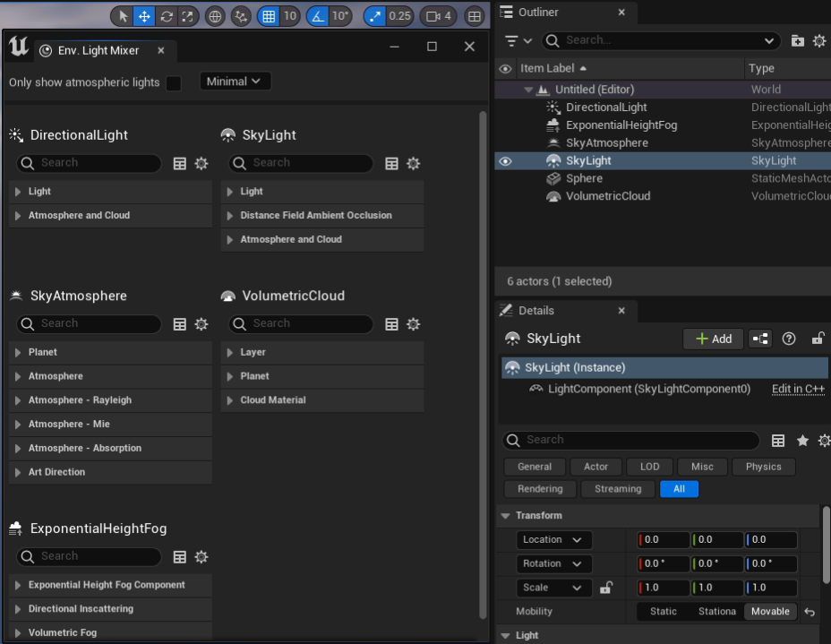Toggle scale snapping icon

(374, 16)
